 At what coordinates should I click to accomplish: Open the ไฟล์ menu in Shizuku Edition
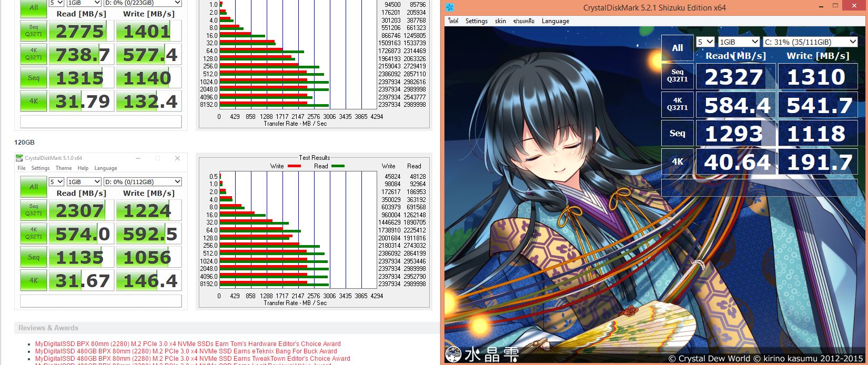pyautogui.click(x=453, y=21)
